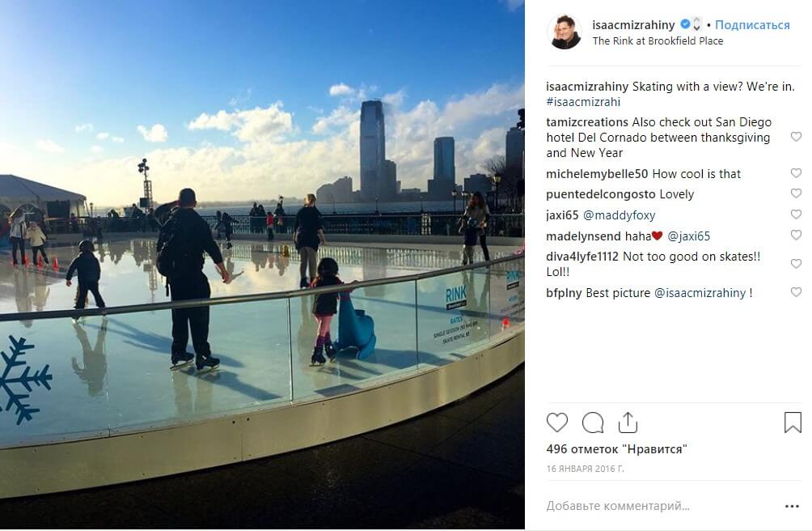The image size is (812, 531).
Task: Like the tamizcreations comment heart
Action: click(796, 137)
